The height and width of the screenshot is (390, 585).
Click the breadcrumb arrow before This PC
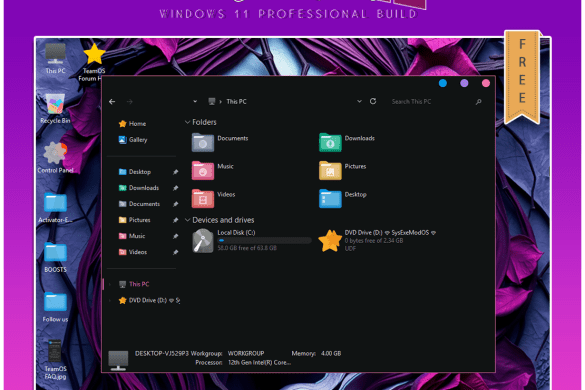(x=220, y=102)
